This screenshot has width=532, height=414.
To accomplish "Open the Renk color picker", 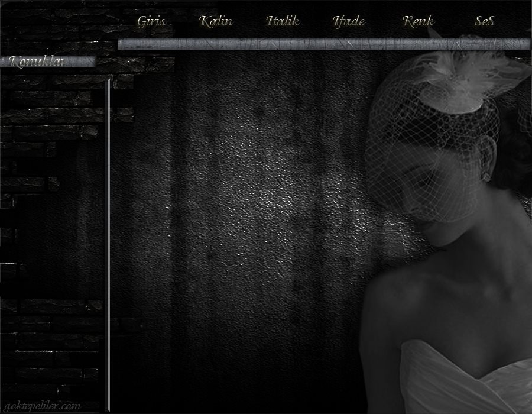I will click(x=418, y=21).
